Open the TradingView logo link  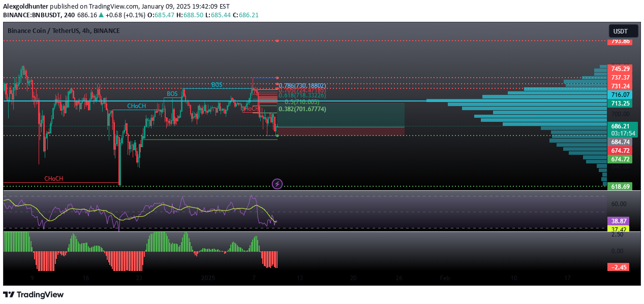click(34, 294)
